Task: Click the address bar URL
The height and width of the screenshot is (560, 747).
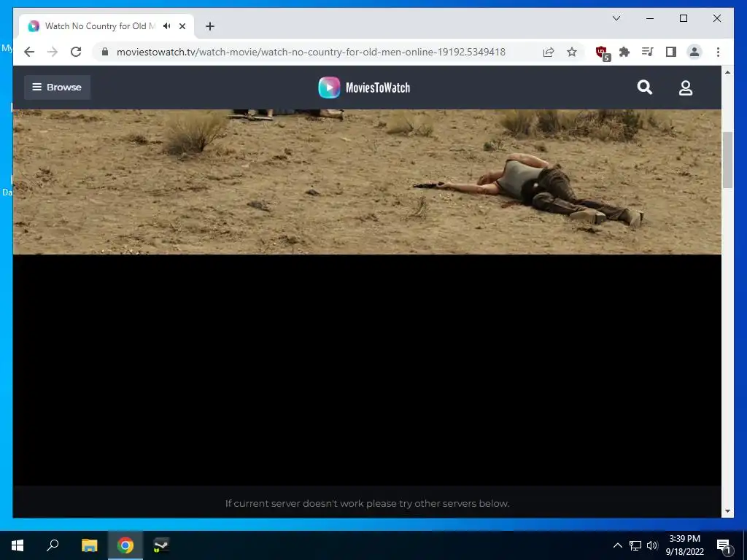Action: [311, 52]
